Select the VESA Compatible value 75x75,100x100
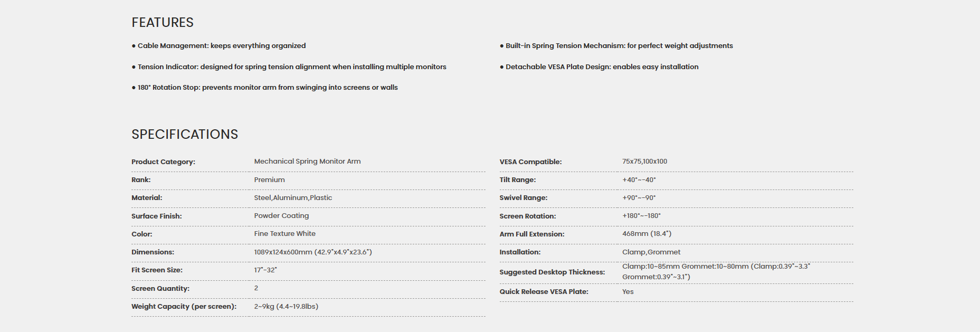 pos(644,162)
